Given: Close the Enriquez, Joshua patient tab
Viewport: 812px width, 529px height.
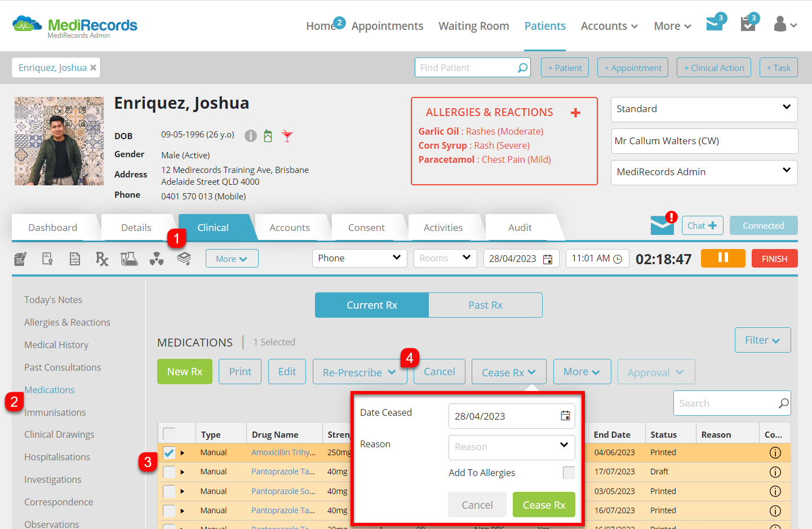Looking at the screenshot, I should 94,68.
